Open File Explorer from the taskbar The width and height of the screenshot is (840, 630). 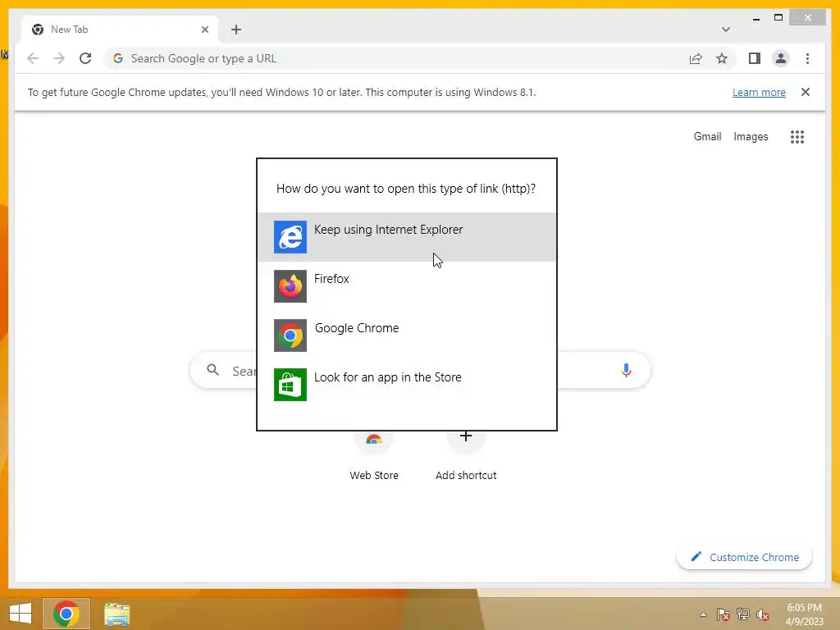click(x=116, y=614)
